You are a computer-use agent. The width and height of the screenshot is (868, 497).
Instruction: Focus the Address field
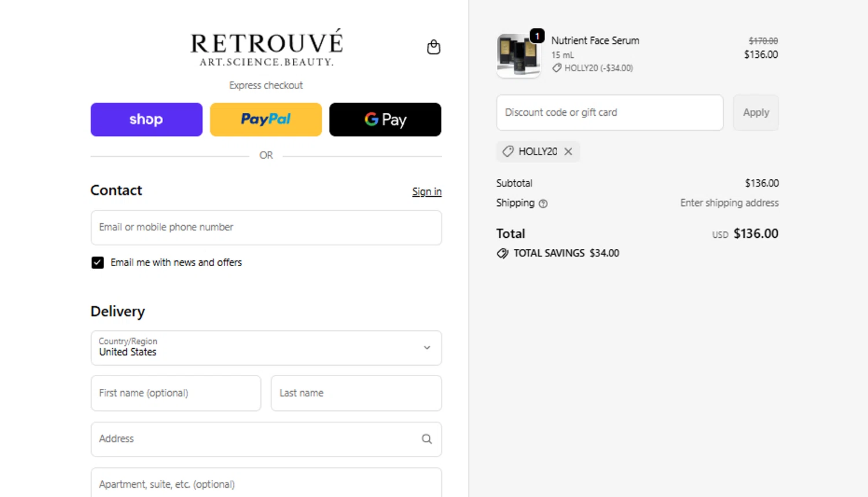[x=266, y=439]
